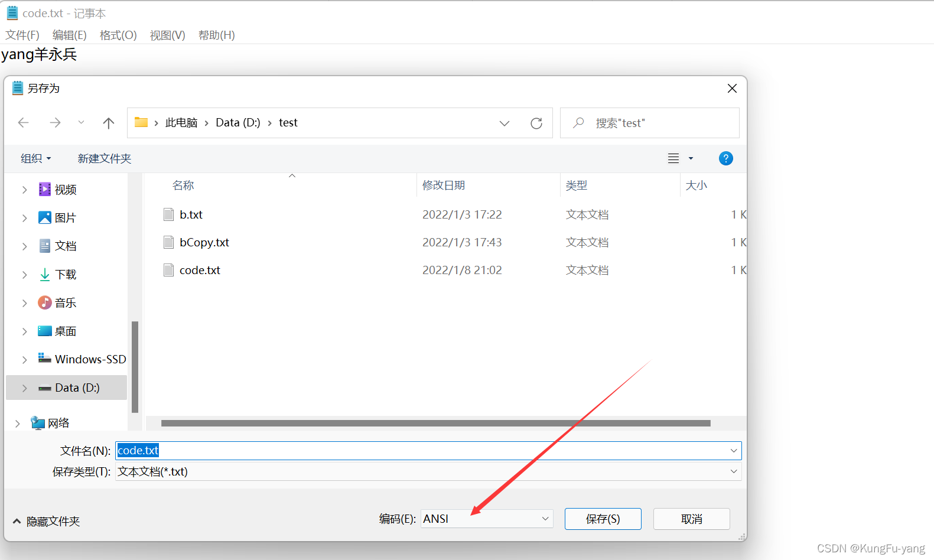Click the 保存(S) button
This screenshot has height=560, width=934.
(603, 519)
